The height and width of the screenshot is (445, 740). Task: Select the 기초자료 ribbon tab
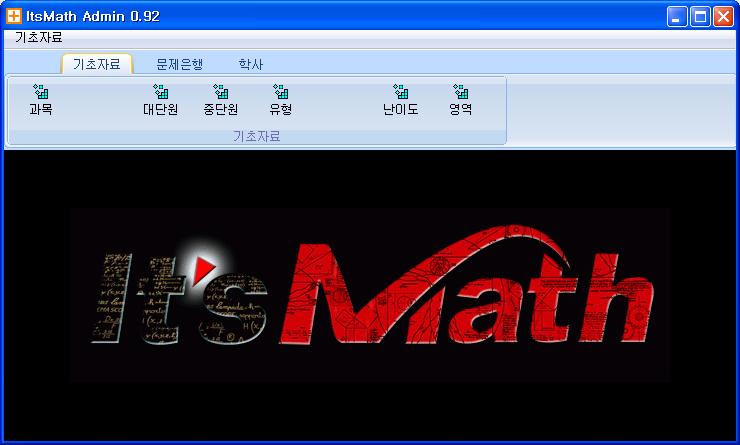97,64
